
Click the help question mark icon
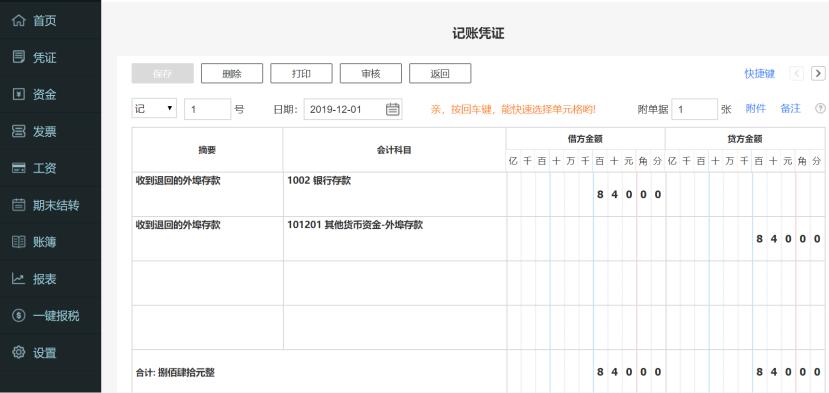[820, 108]
